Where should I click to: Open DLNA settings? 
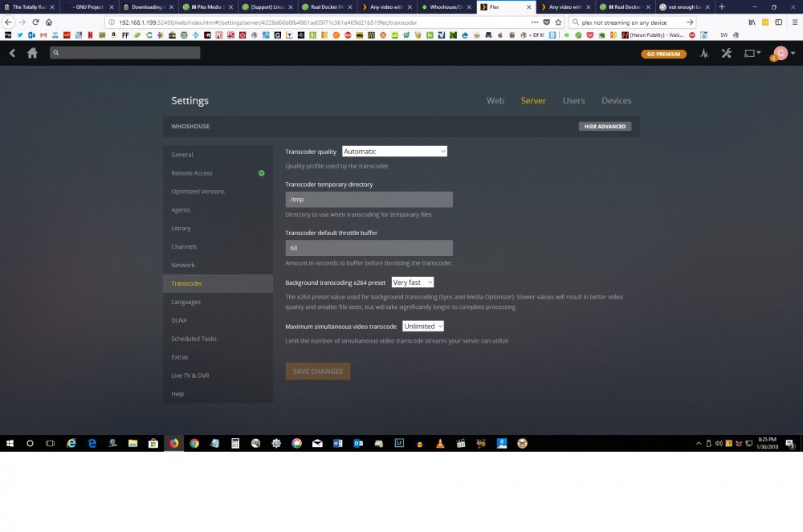(218, 320)
